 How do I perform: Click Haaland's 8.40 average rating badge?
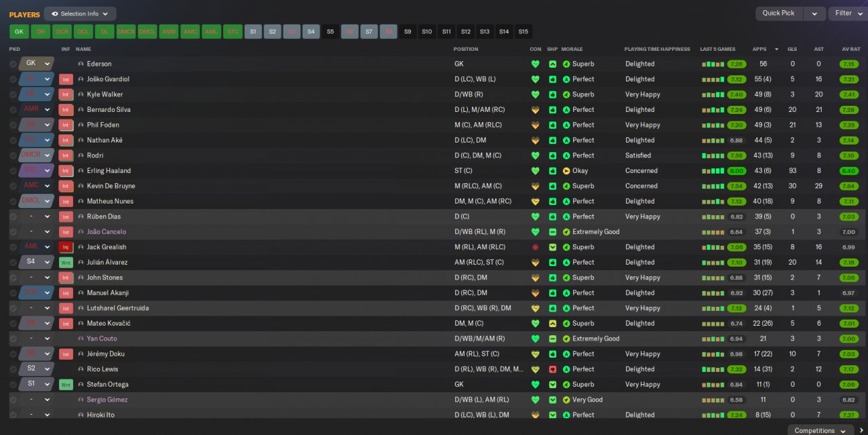tap(849, 171)
